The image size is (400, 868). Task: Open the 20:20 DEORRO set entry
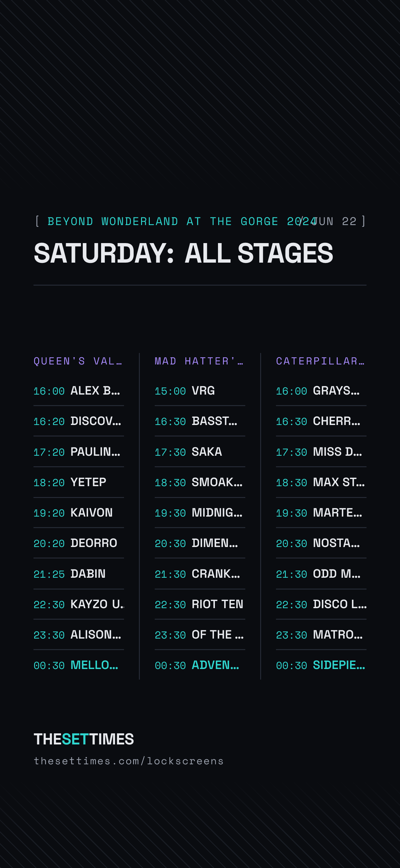(78, 543)
